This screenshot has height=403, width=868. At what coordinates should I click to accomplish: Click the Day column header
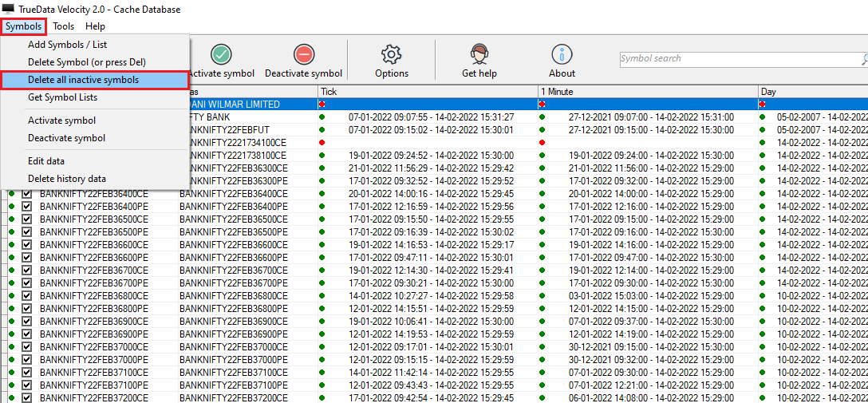[813, 91]
